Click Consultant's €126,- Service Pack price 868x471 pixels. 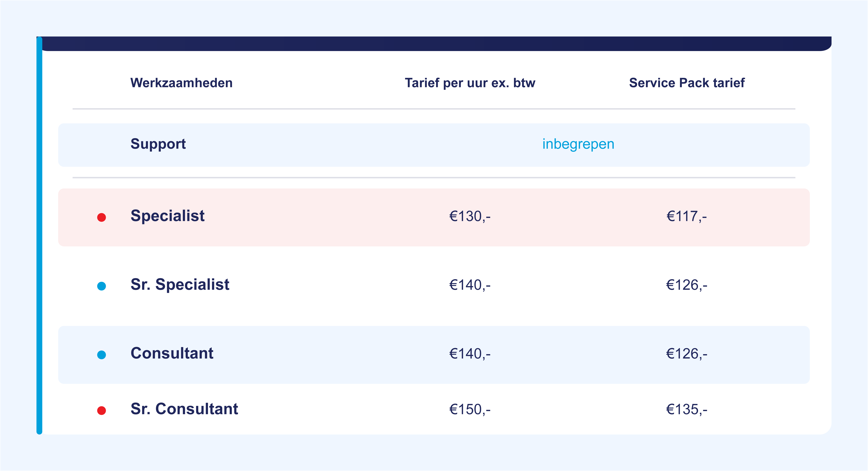[687, 354]
